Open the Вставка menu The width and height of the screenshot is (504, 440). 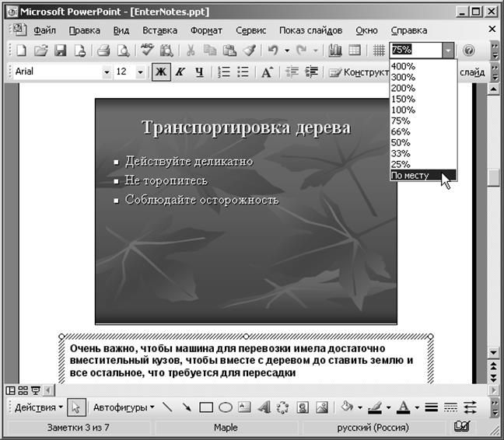click(159, 30)
